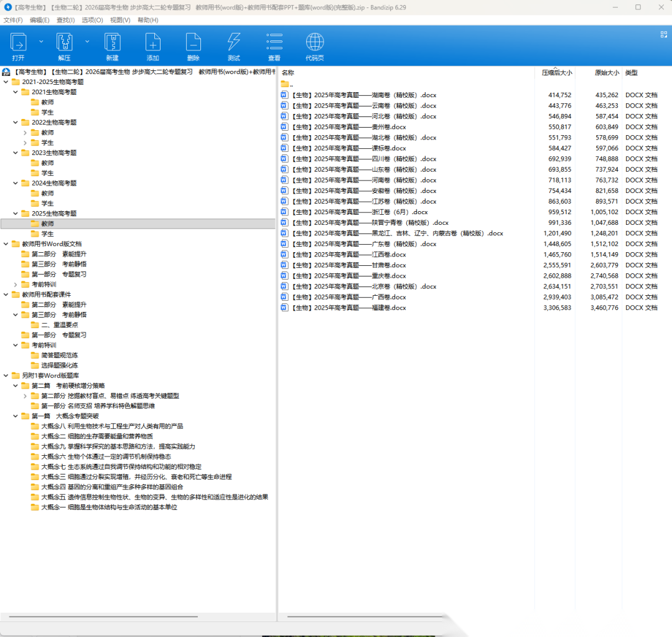Screen dimensions: 672x637
Task: Click the Delete (删除) toolbar icon
Action: click(193, 42)
